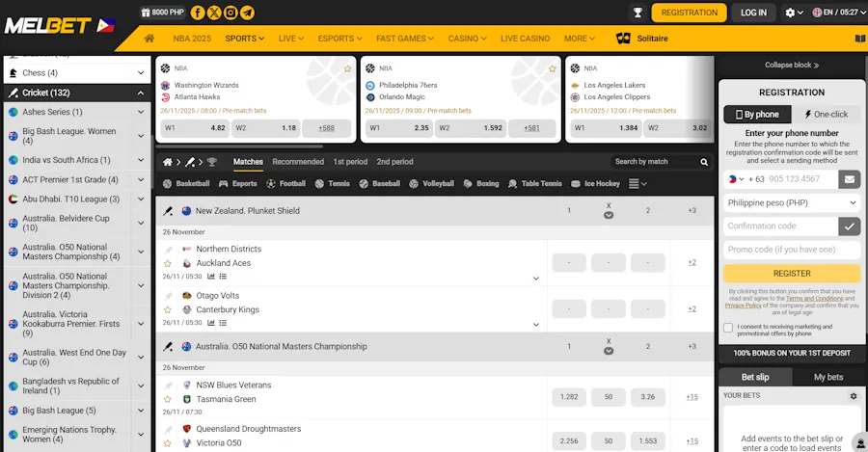Bet on NSW Blues Veterans odds 1.282
Screen dimensions: 868x452
(569, 397)
